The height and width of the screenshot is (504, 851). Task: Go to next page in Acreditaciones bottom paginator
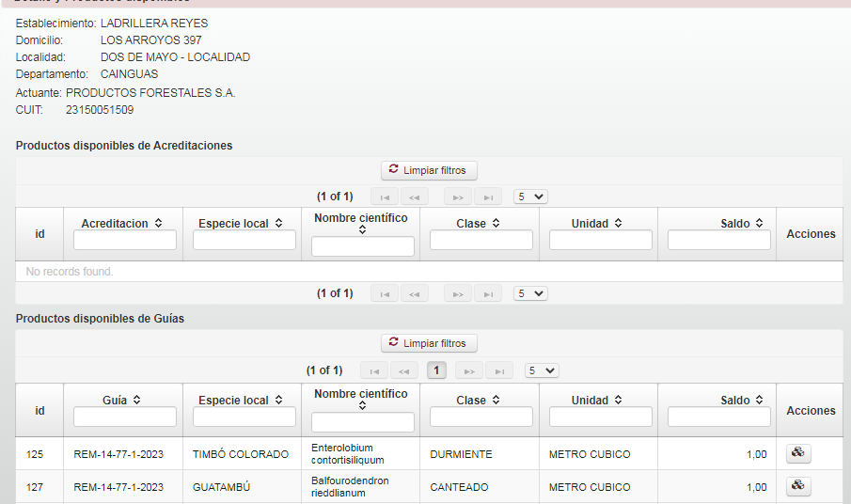click(458, 293)
